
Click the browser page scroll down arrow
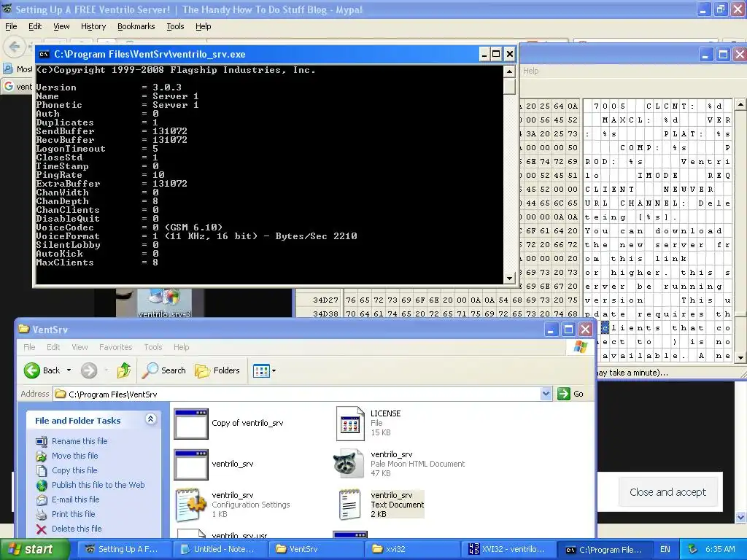[741, 518]
